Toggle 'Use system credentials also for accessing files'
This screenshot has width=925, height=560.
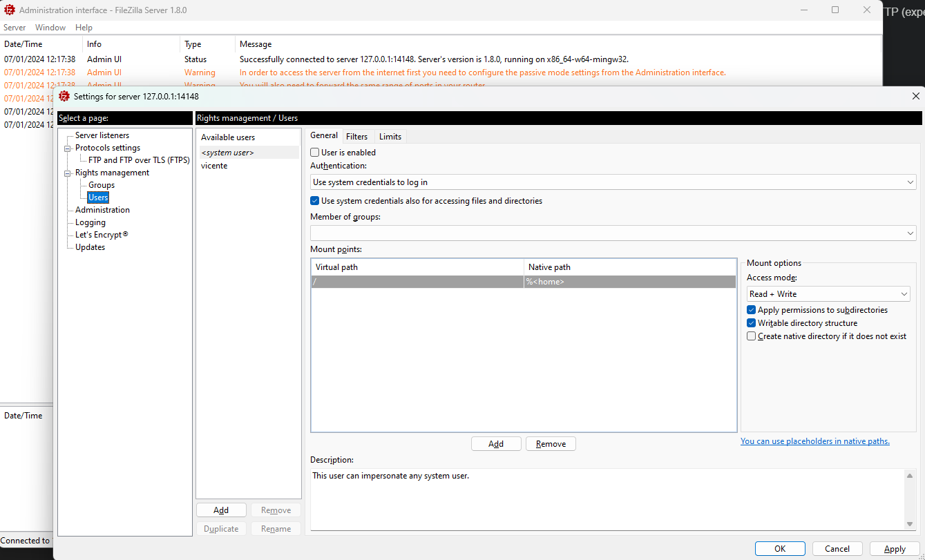[315, 201]
